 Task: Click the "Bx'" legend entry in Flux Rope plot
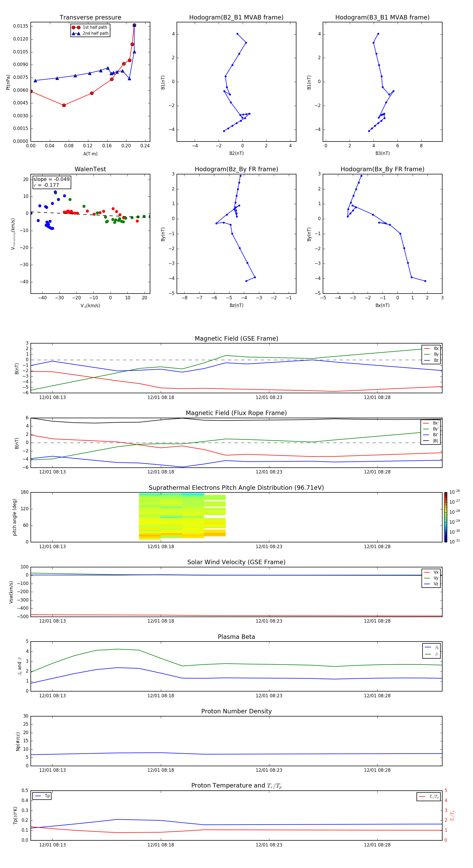431,423
